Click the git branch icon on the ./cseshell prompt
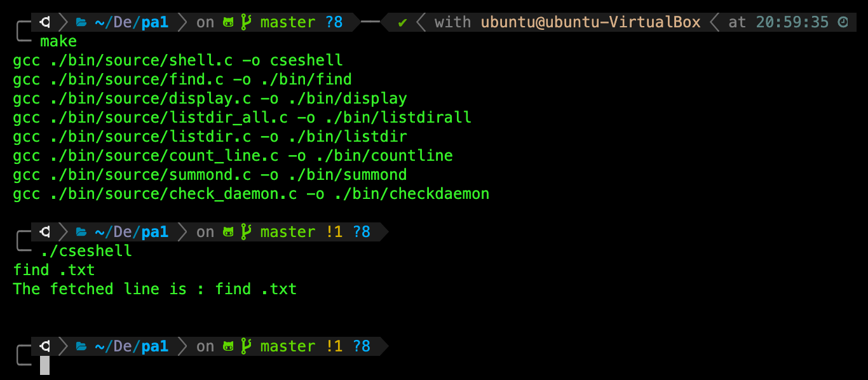 click(x=246, y=232)
